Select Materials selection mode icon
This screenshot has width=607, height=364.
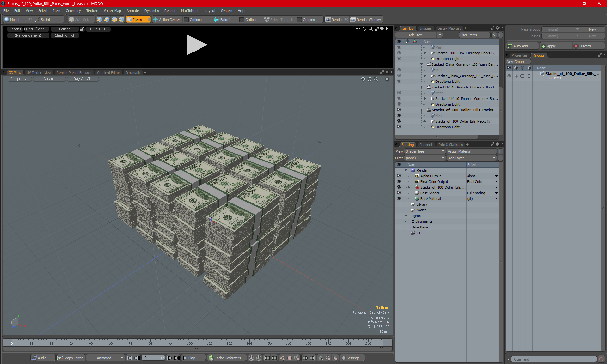click(x=121, y=20)
